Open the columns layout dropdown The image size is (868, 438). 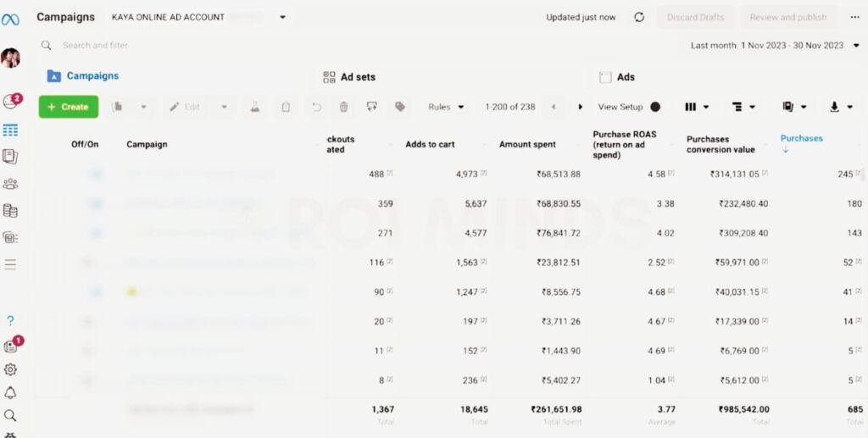point(696,107)
